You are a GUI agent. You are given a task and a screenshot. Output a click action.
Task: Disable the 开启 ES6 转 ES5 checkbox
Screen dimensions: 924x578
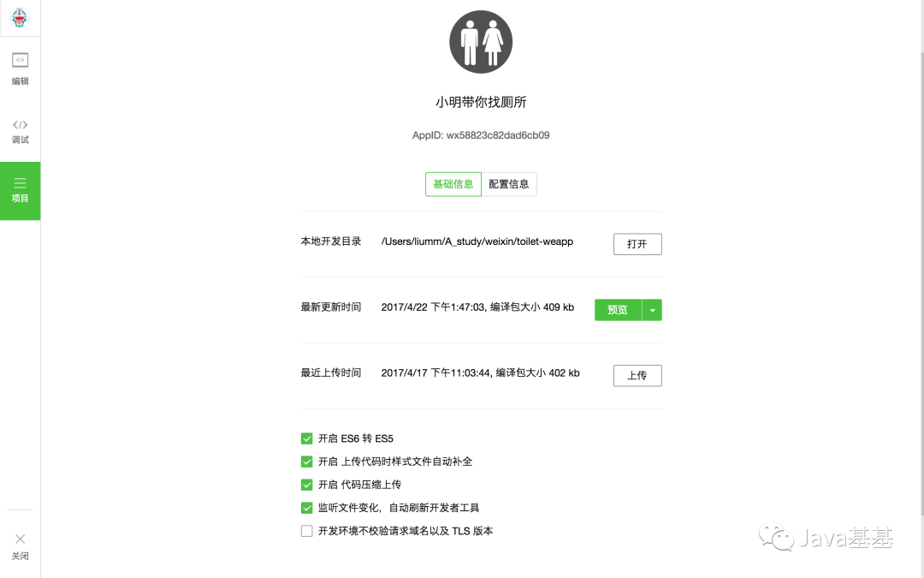pos(306,438)
